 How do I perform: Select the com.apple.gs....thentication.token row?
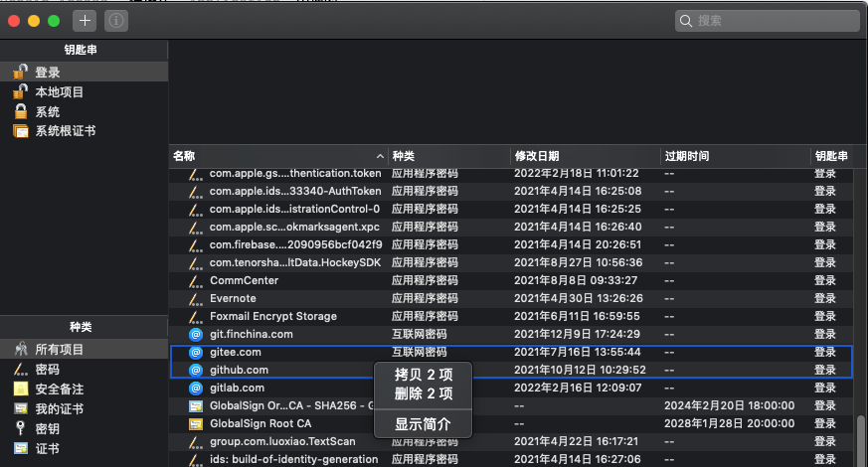[511, 174]
